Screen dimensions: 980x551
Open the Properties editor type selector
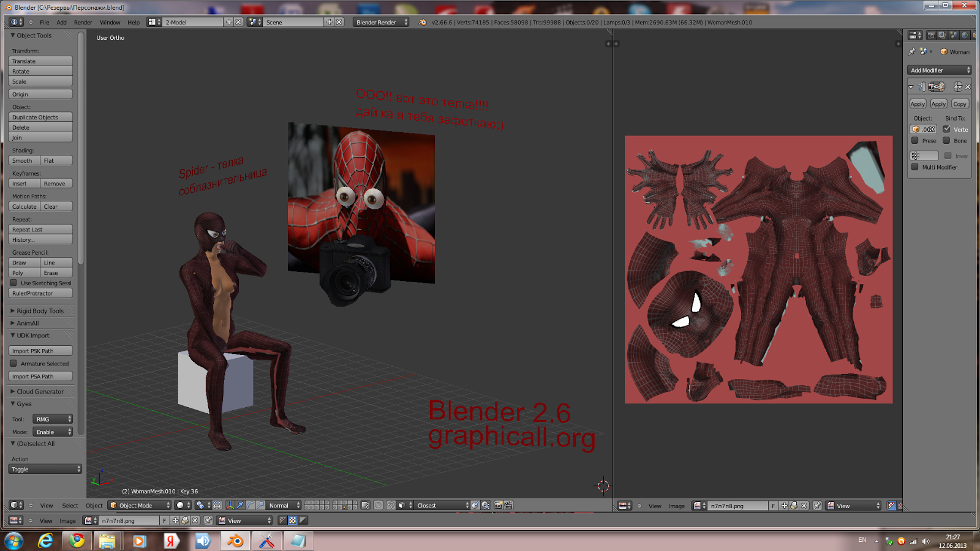tap(915, 36)
